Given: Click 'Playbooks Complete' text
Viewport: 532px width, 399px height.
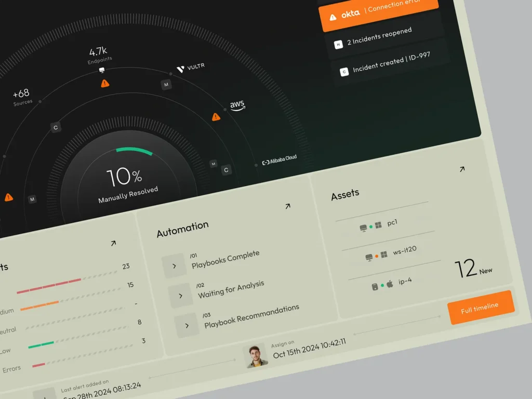Looking at the screenshot, I should pyautogui.click(x=225, y=260).
